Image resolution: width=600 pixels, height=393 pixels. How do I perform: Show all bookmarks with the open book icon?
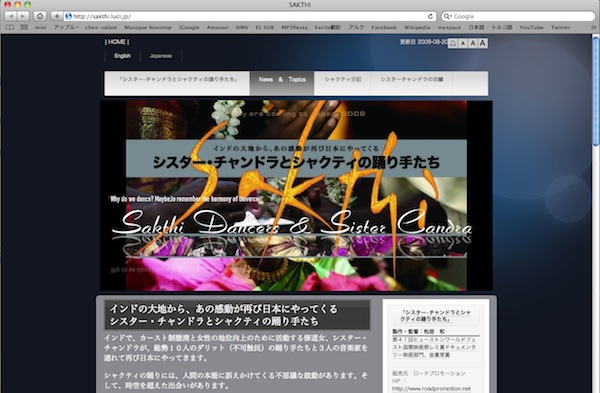[x=10, y=28]
